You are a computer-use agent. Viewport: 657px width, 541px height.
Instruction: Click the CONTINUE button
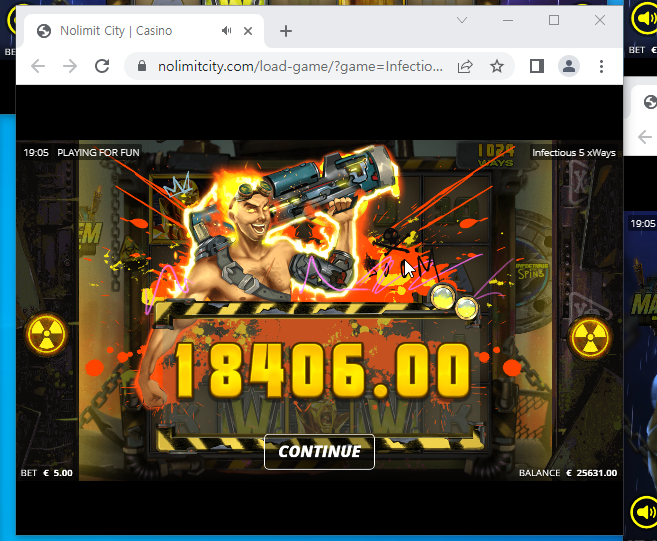coord(319,451)
